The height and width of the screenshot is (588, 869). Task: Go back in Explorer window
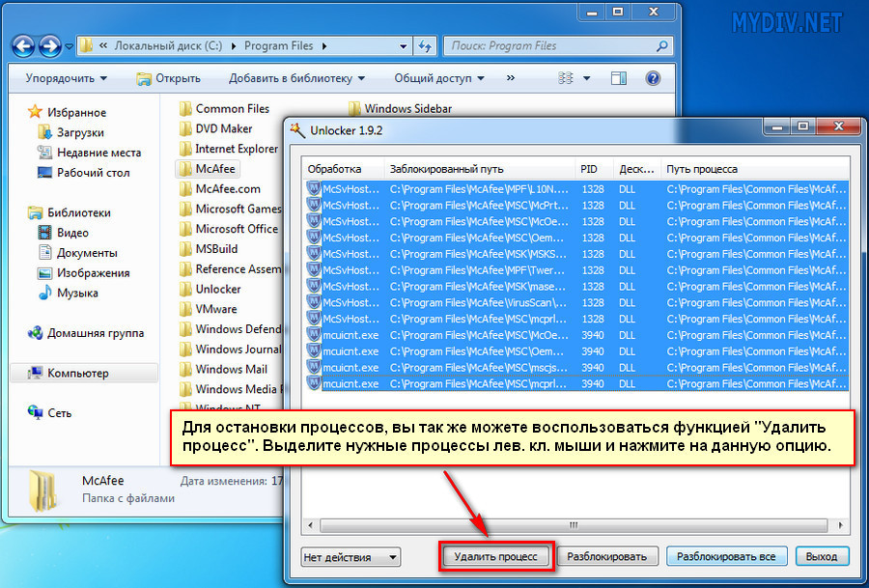(23, 46)
